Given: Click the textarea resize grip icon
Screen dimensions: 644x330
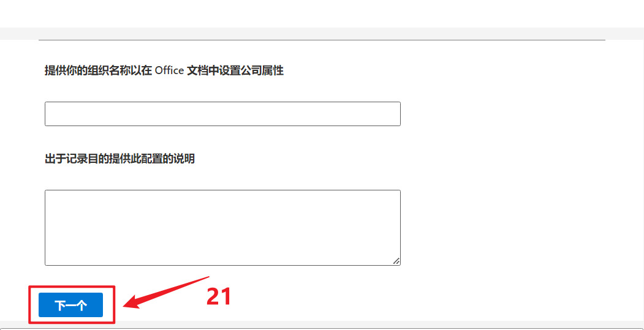Looking at the screenshot, I should point(396,261).
